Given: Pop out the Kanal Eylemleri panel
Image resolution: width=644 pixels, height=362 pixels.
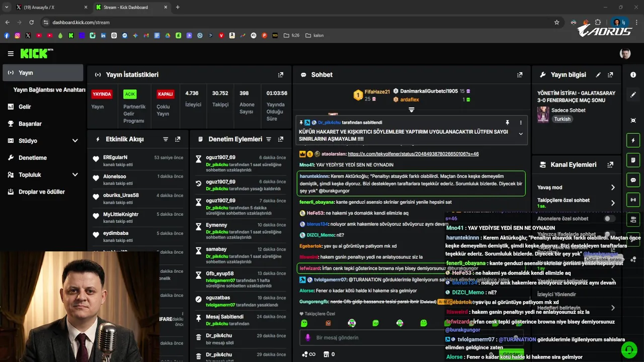Looking at the screenshot, I should pyautogui.click(x=610, y=164).
